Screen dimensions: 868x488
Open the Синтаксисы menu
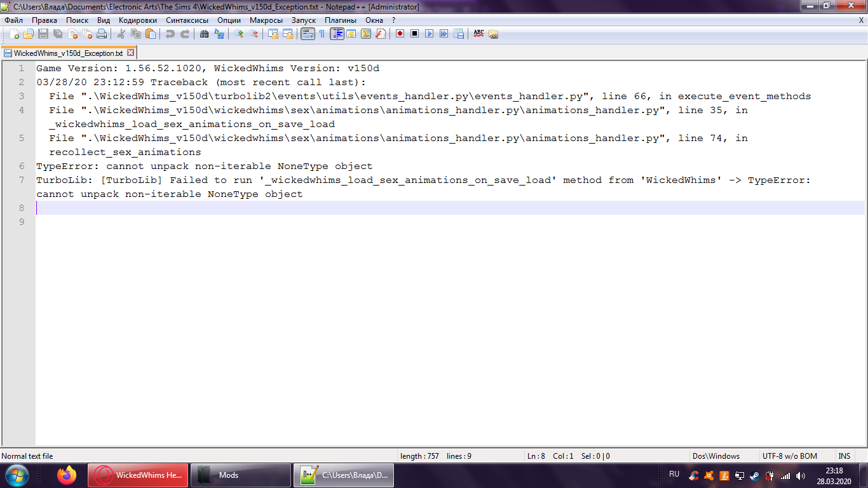click(187, 20)
